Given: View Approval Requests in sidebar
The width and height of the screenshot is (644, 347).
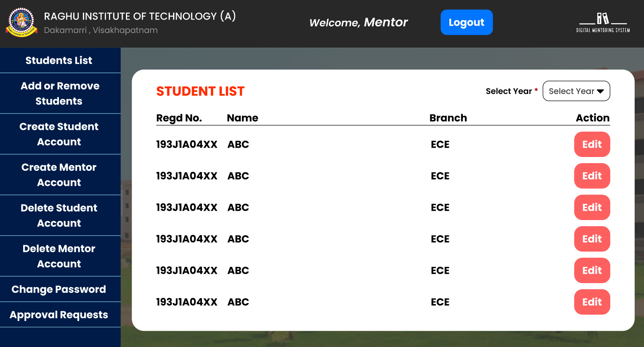Looking at the screenshot, I should click(x=59, y=315).
